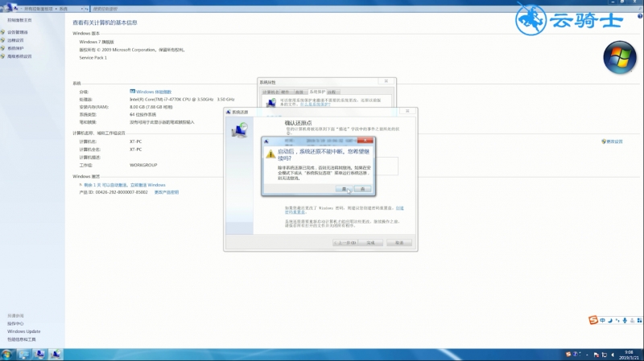Click the shield icon beside 高级系统设置
The width and height of the screenshot is (644, 361).
pyautogui.click(x=3, y=56)
